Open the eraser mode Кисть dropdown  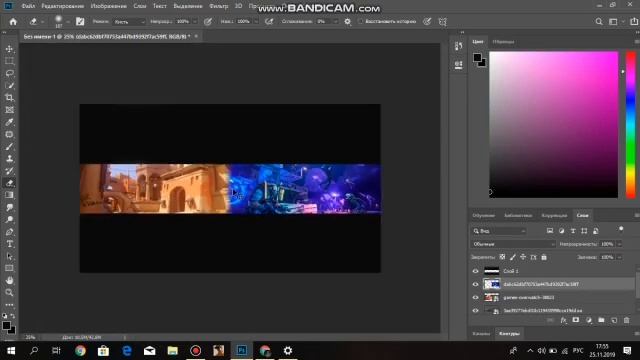(x=129, y=22)
